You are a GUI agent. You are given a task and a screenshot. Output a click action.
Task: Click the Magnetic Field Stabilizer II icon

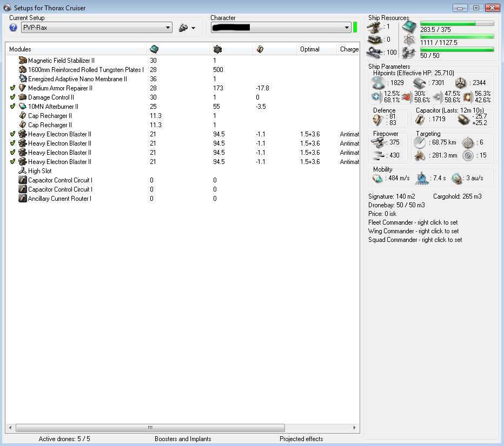coord(23,60)
